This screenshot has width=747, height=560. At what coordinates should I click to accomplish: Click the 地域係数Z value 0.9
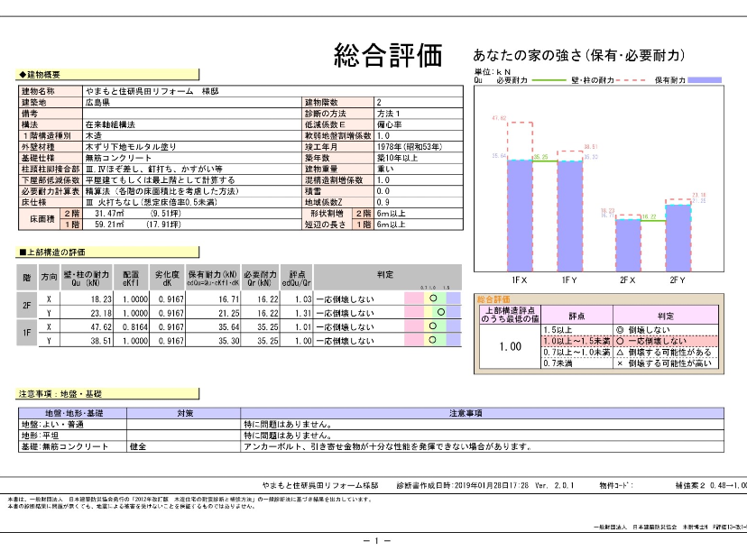[x=383, y=202]
